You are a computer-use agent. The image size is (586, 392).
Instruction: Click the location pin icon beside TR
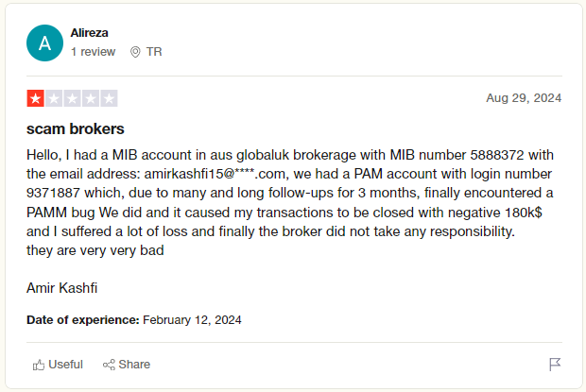[x=135, y=52]
